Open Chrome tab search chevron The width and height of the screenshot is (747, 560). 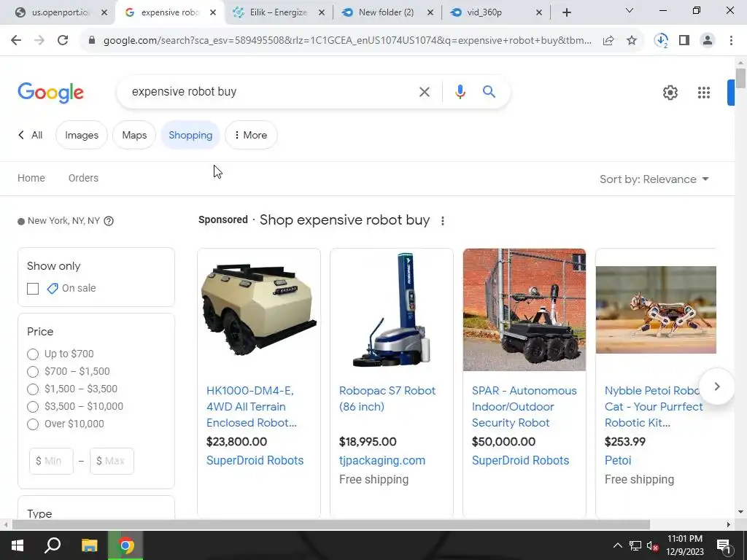pyautogui.click(x=629, y=10)
